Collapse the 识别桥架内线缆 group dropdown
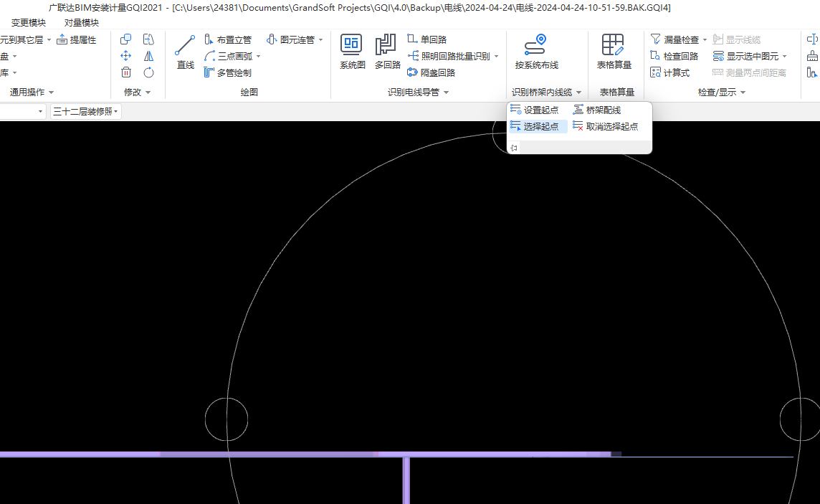 point(579,92)
